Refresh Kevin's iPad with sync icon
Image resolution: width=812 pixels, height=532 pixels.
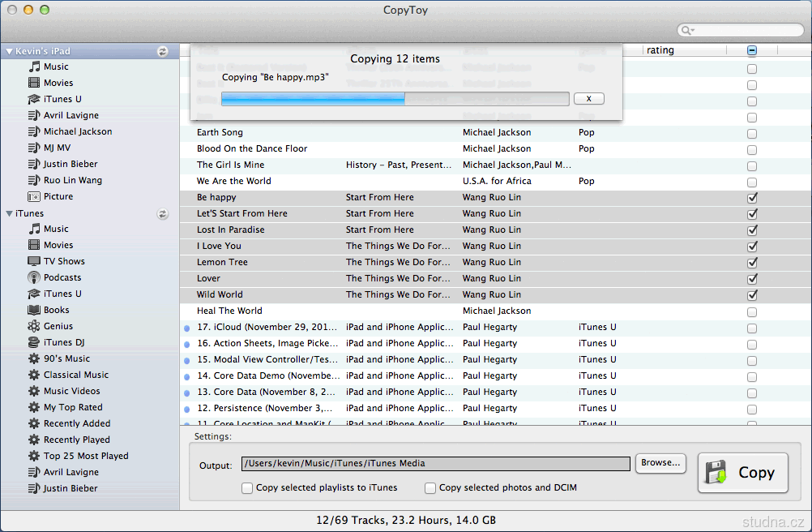[x=163, y=51]
